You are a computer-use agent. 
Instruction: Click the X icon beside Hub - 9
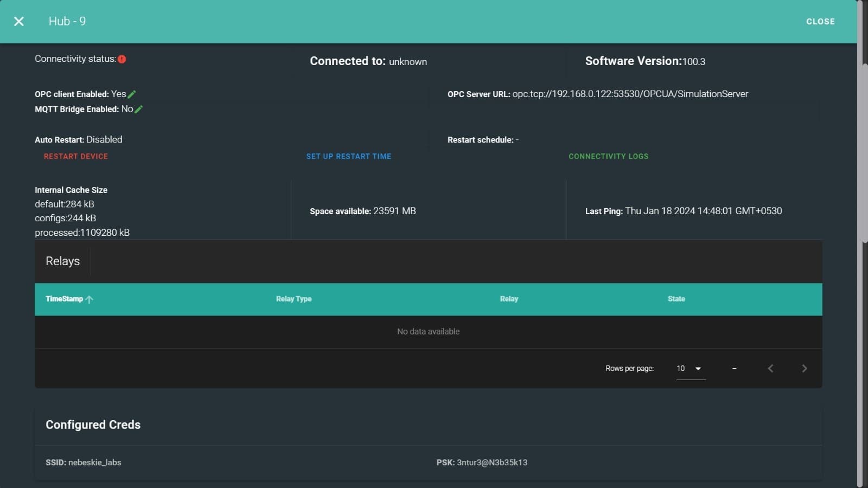19,21
